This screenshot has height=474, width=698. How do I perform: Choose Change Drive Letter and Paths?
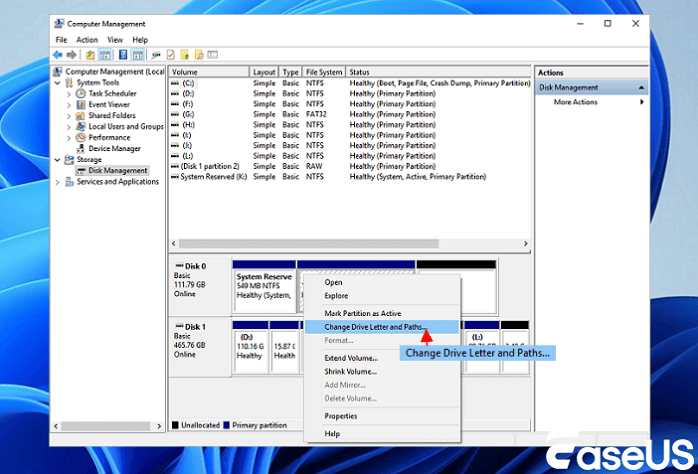pos(374,326)
